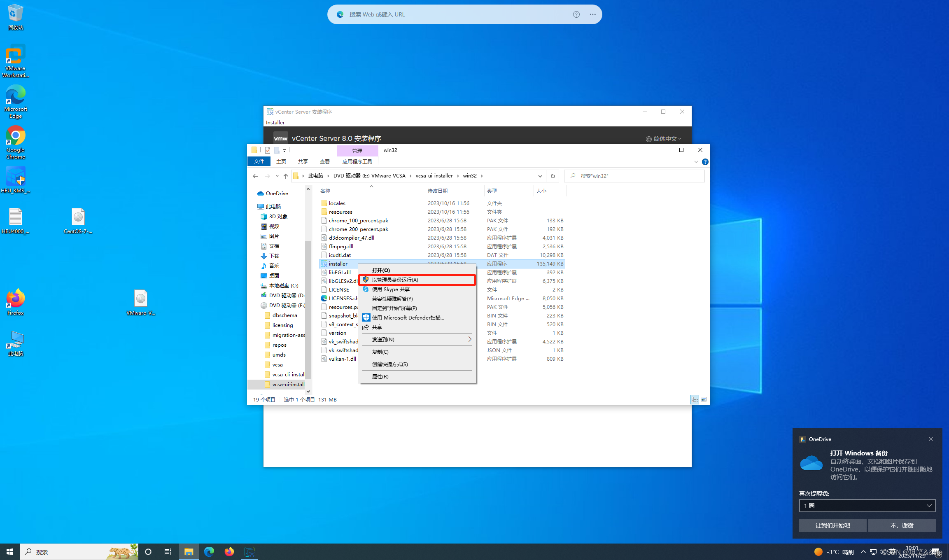
Task: Navigate back in File Explorer
Action: point(255,176)
